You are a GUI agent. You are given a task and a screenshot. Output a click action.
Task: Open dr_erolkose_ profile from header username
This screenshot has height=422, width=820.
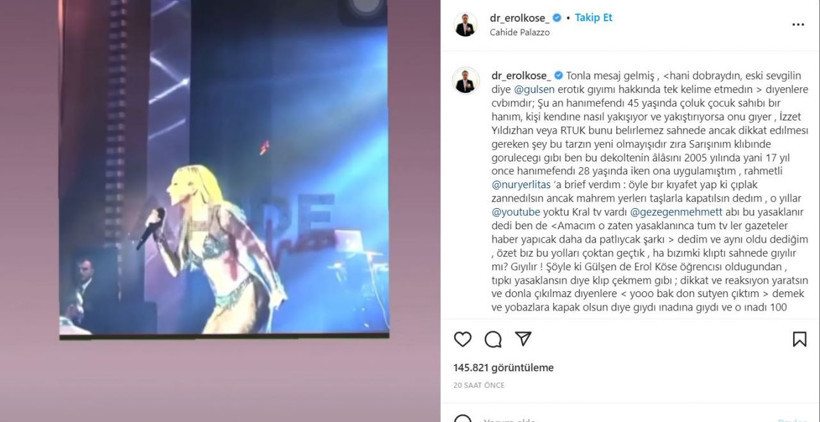pos(520,18)
